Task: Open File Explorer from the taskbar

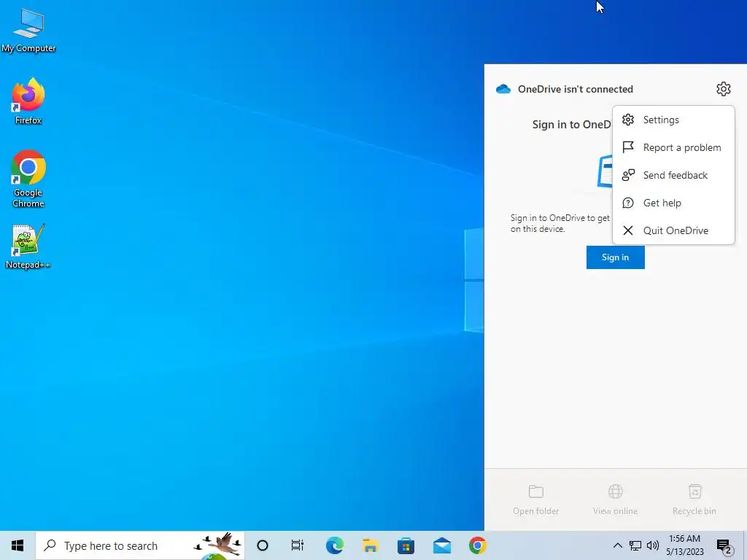Action: coord(370,545)
